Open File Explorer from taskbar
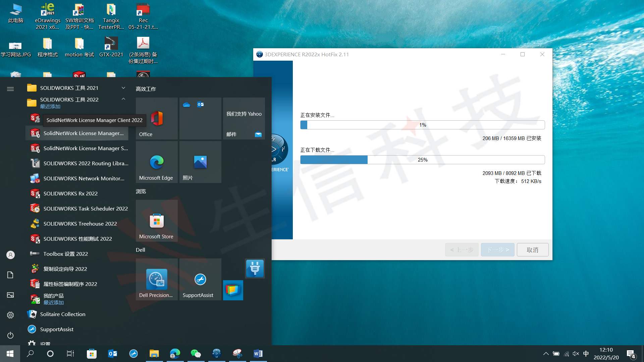The height and width of the screenshot is (362, 644). [x=154, y=354]
